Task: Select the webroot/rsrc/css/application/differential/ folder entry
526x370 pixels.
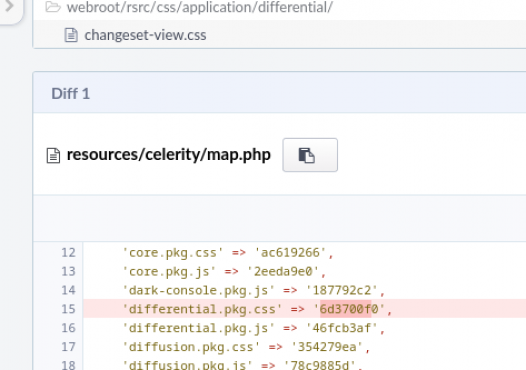Action: 200,7
